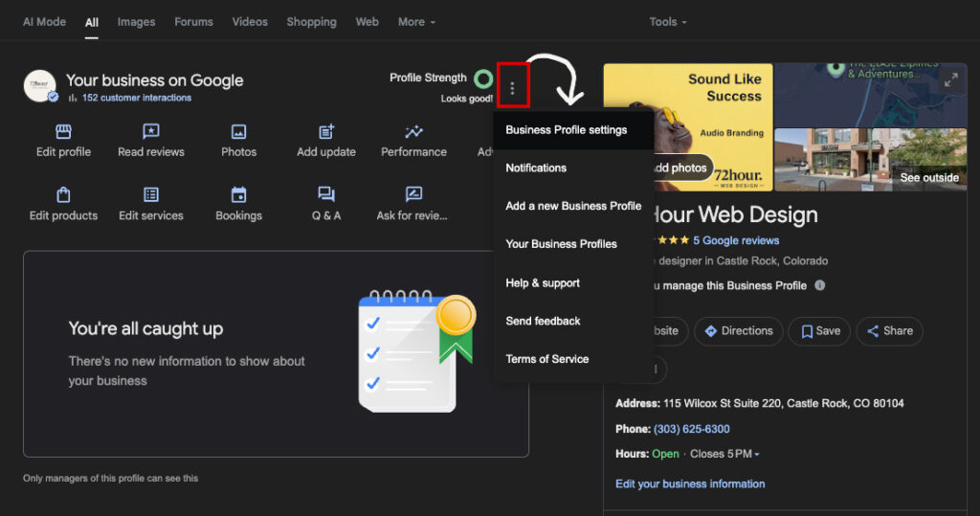Open the map thumbnail

[x=870, y=95]
